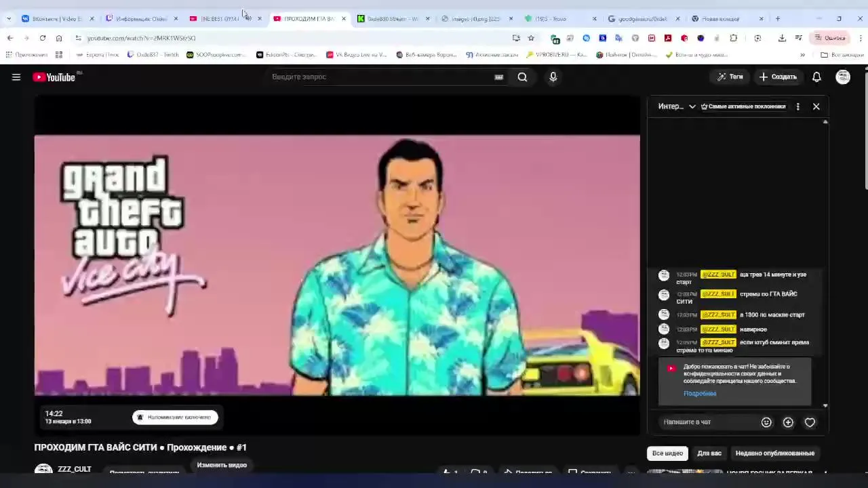Select the "Для вас" filter chip

coord(709,453)
